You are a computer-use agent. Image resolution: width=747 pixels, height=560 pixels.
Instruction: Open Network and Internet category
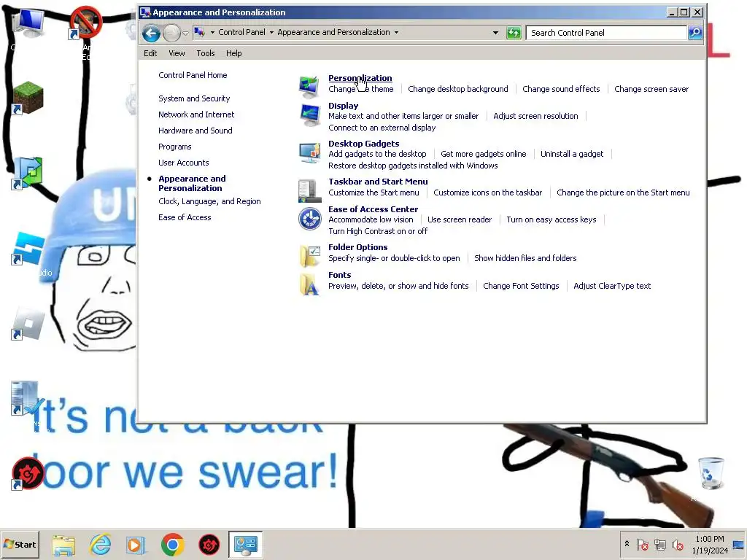click(x=196, y=114)
